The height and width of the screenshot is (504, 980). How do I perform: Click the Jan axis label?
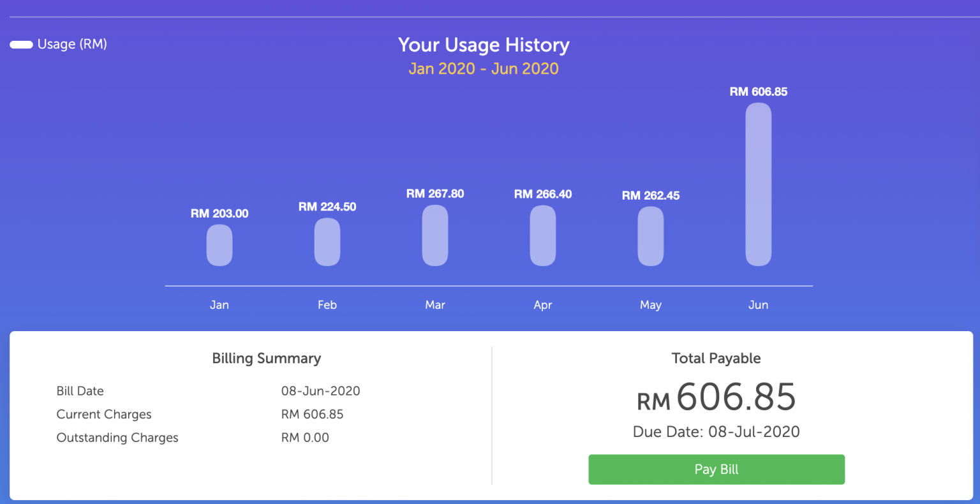click(219, 304)
